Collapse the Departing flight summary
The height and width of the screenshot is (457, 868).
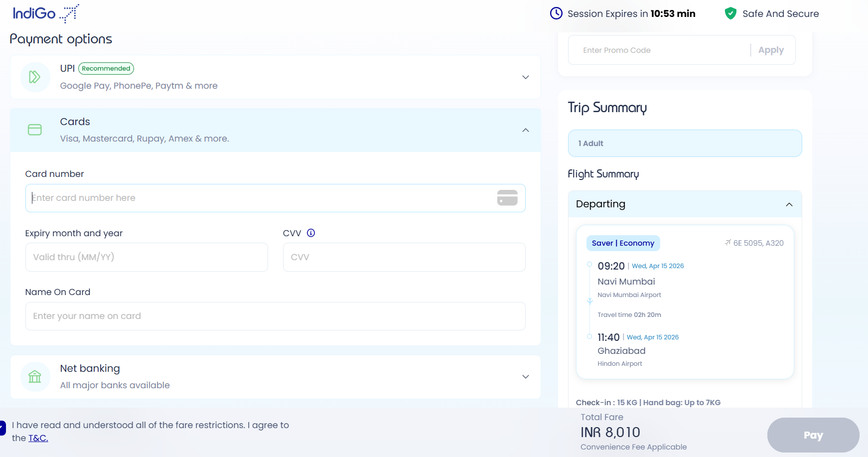coord(789,204)
